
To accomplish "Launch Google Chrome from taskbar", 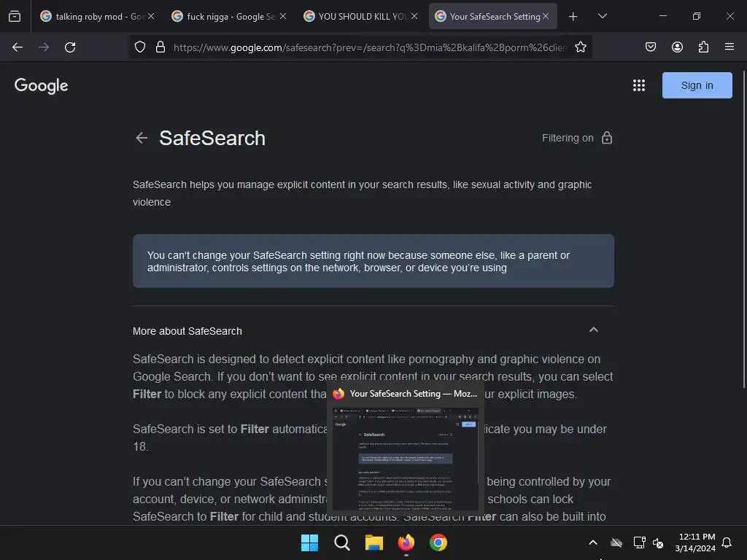I will point(438,542).
